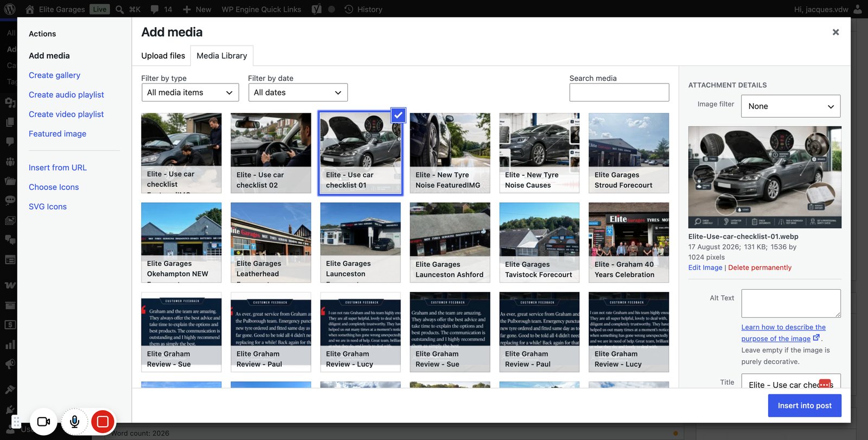This screenshot has width=868, height=440.
Task: Select Create gallery in the Actions menu
Action: pyautogui.click(x=54, y=75)
